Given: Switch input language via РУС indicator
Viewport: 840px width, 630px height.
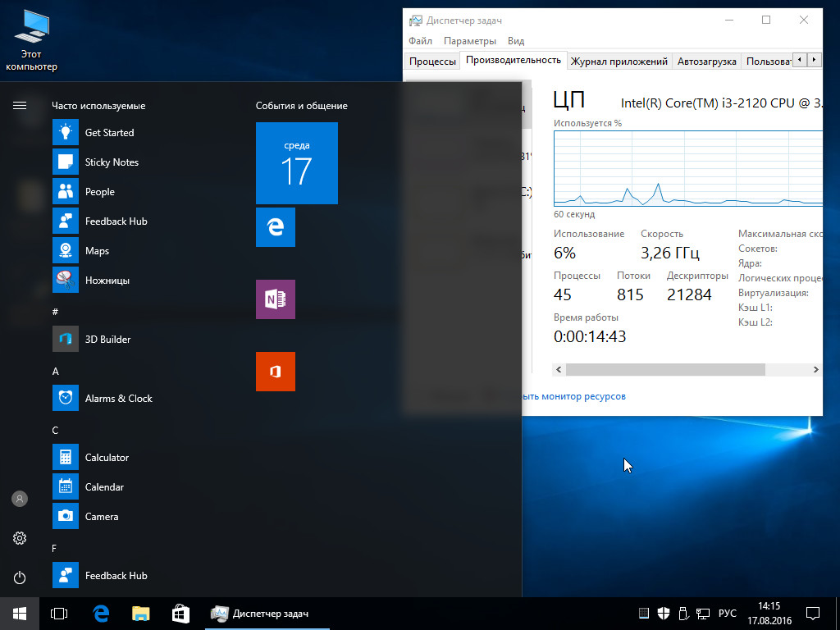Looking at the screenshot, I should (727, 613).
